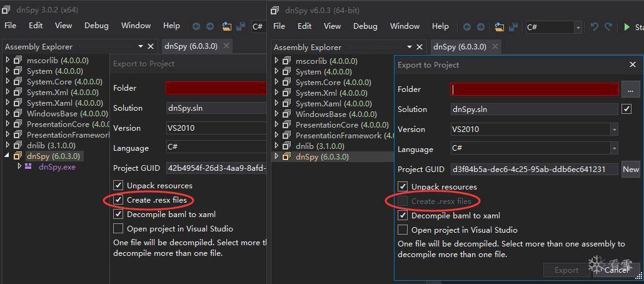
Task: Click Save all icon in dnSpy v6.0.3 toolbar
Action: tap(513, 27)
